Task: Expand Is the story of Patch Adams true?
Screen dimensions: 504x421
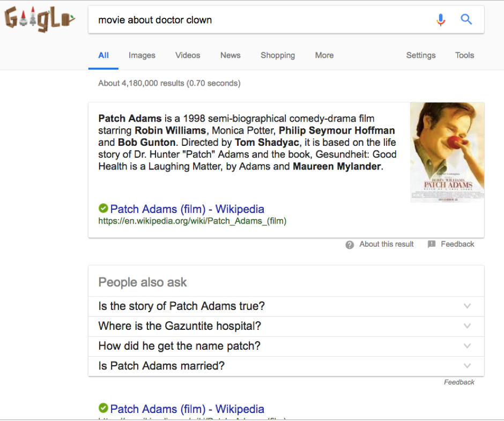Action: coord(286,306)
